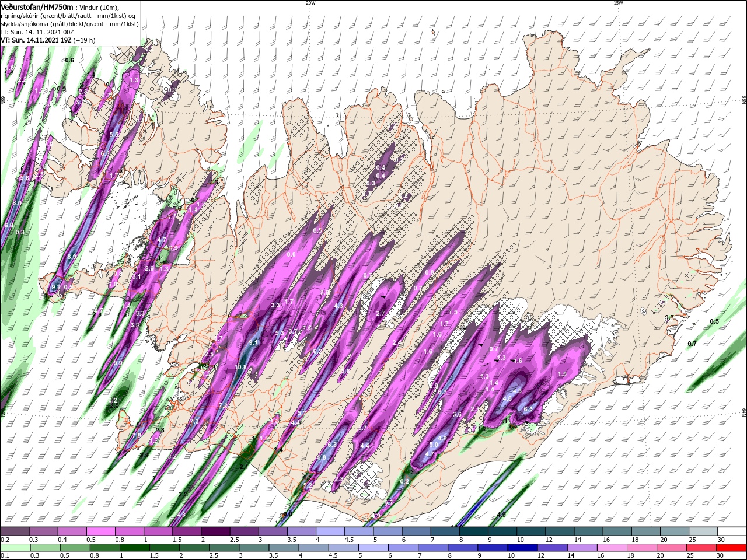This screenshot has height=560, width=747.
Task: Click the coral red swatch labeled 25 in rain legend
Action: pyautogui.click(x=702, y=548)
